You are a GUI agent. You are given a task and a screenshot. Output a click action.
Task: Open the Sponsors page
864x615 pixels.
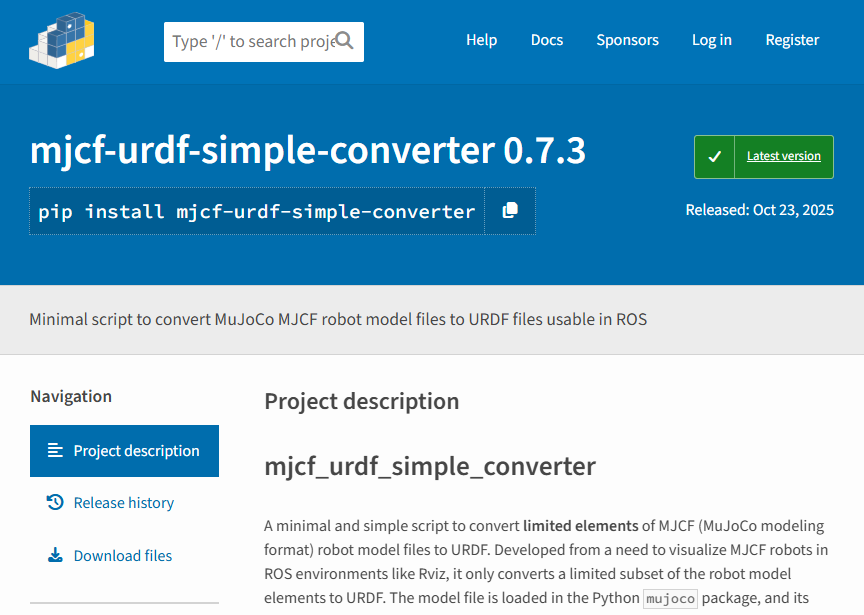pos(627,40)
